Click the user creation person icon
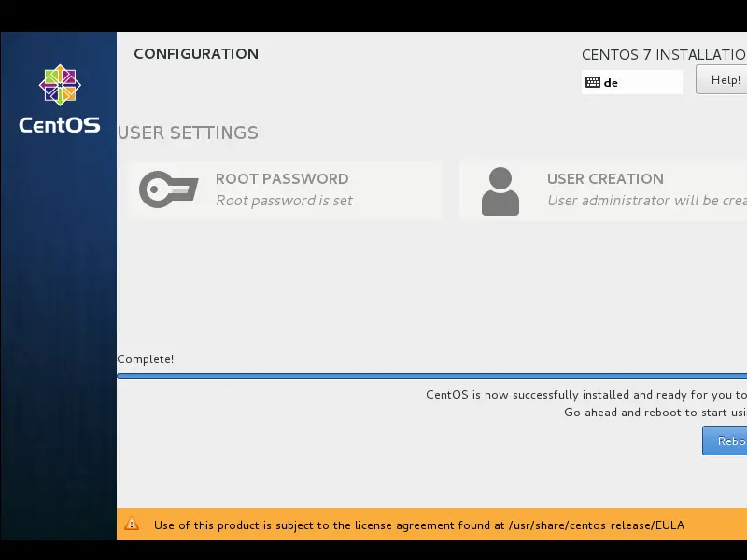Screen dimensions: 747x560 pyautogui.click(x=500, y=191)
